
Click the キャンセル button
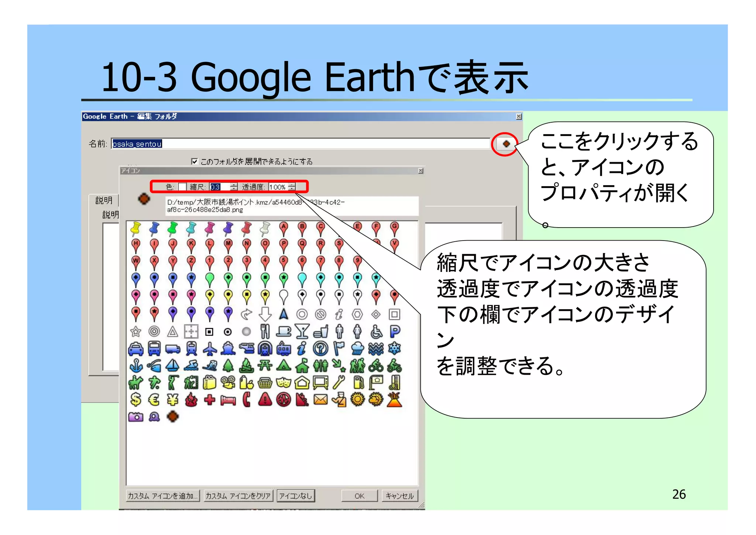click(400, 496)
